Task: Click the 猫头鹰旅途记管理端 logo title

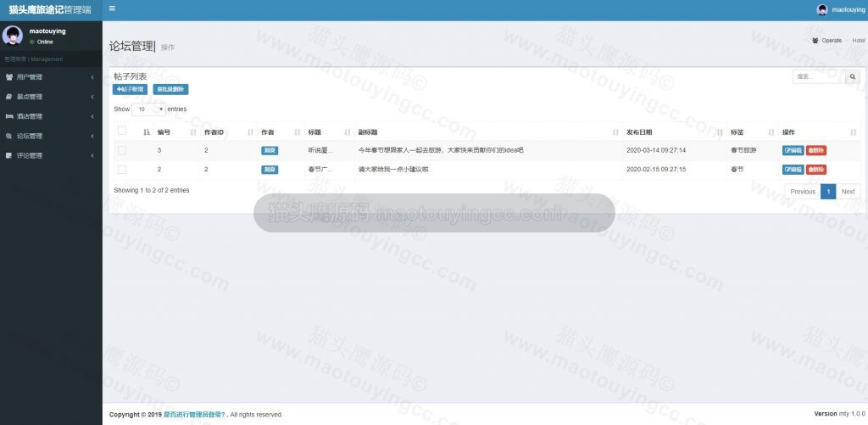Action: (x=50, y=10)
